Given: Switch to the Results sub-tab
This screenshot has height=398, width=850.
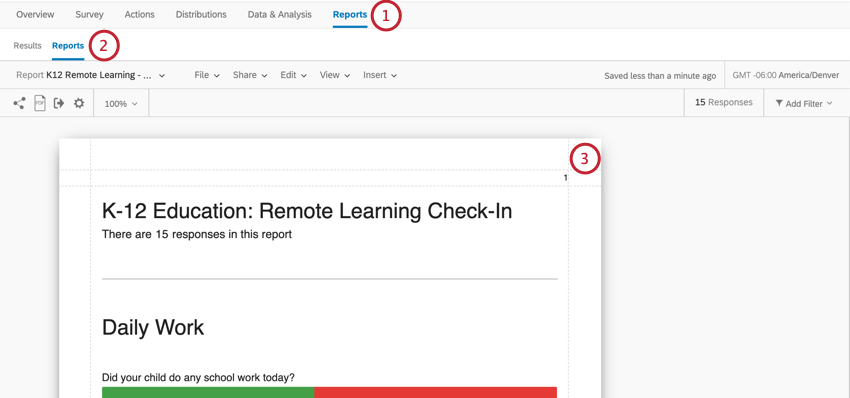Looking at the screenshot, I should pyautogui.click(x=27, y=46).
